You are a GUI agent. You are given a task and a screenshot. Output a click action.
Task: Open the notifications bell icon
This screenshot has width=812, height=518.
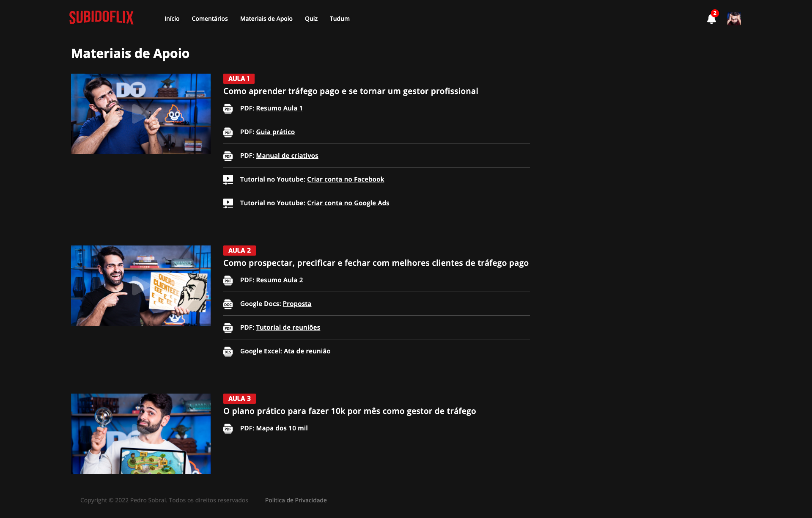711,19
